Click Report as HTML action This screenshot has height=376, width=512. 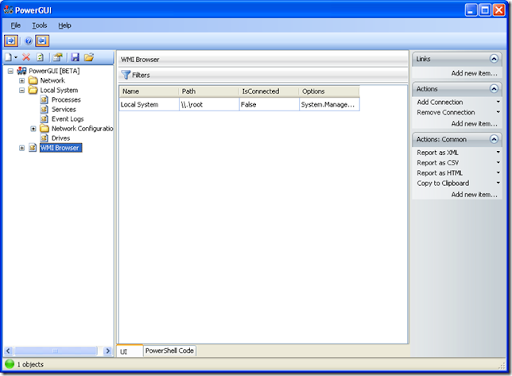439,173
